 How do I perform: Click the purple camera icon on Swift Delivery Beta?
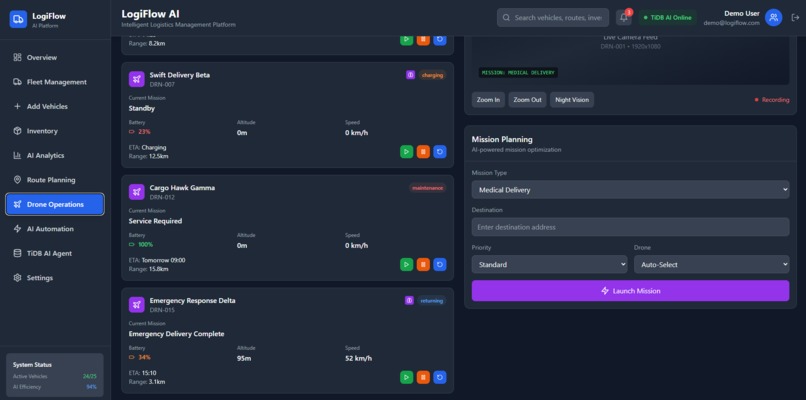pyautogui.click(x=410, y=75)
